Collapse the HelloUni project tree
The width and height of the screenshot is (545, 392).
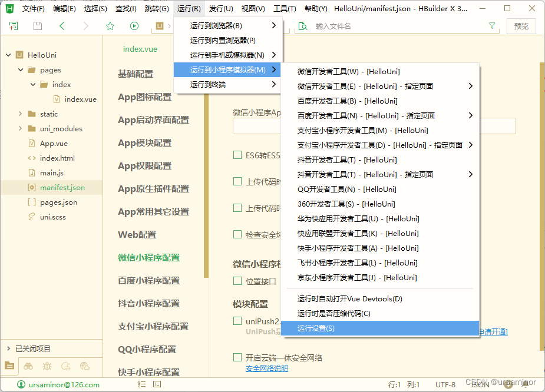pyautogui.click(x=8, y=55)
